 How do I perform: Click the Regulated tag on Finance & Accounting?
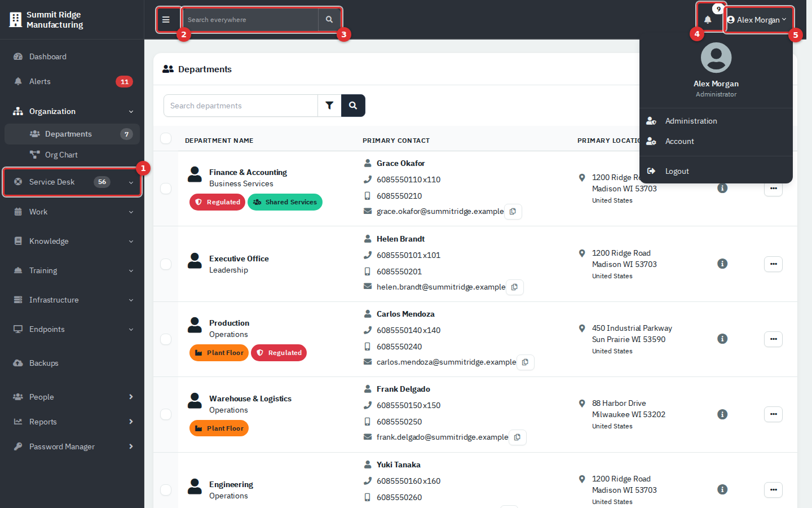tap(218, 202)
